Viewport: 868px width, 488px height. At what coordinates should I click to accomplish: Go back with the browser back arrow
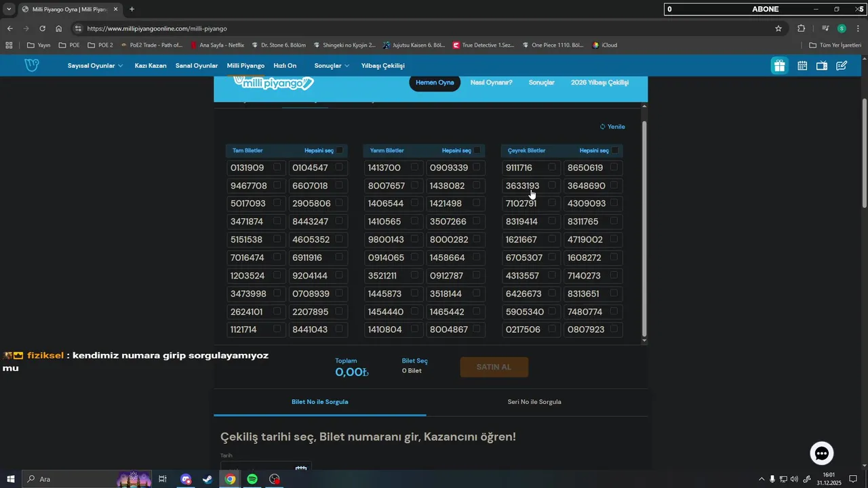tap(9, 28)
